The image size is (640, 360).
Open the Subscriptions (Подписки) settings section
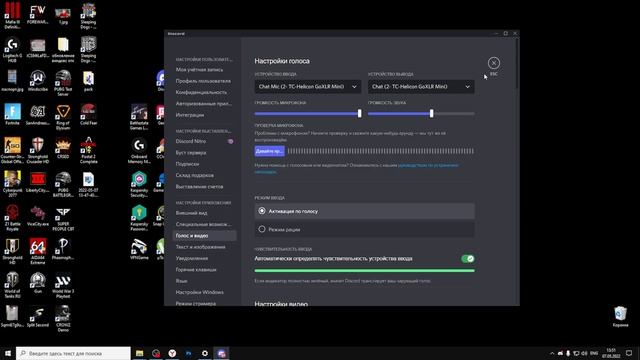click(187, 164)
